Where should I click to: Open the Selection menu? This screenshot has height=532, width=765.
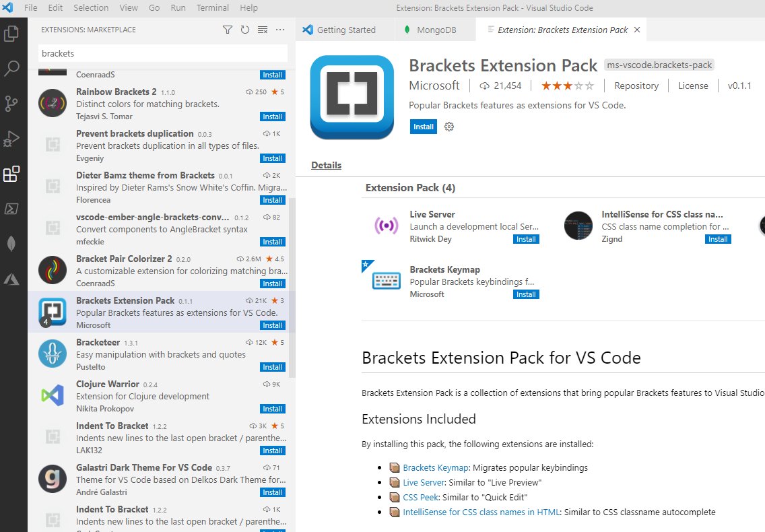(91, 8)
